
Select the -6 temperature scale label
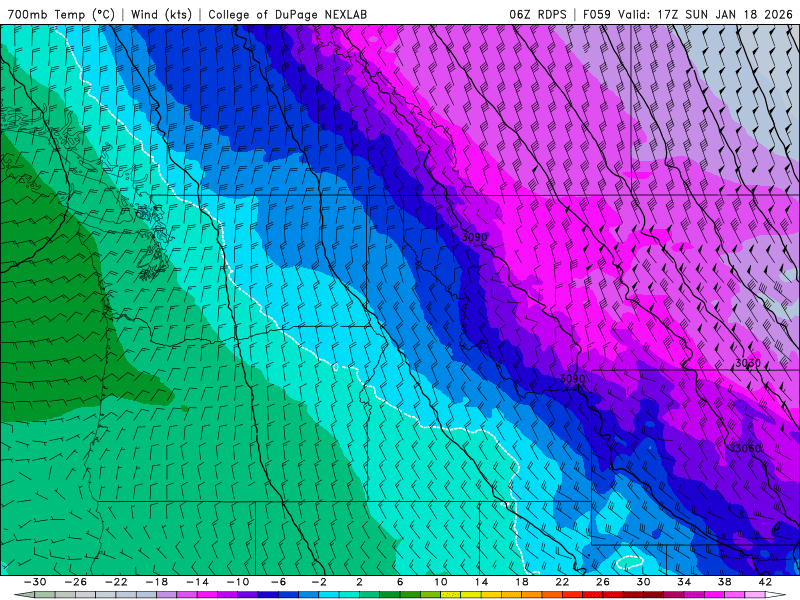(x=279, y=582)
